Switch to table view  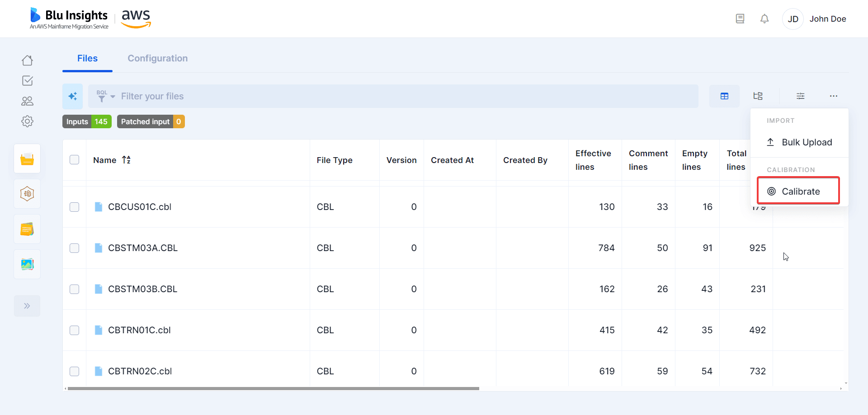[x=724, y=96]
